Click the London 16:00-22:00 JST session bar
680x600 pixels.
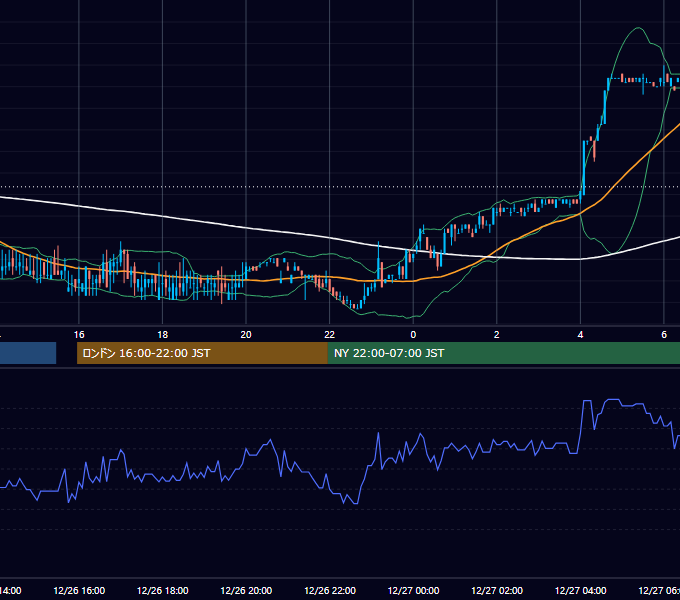202,353
